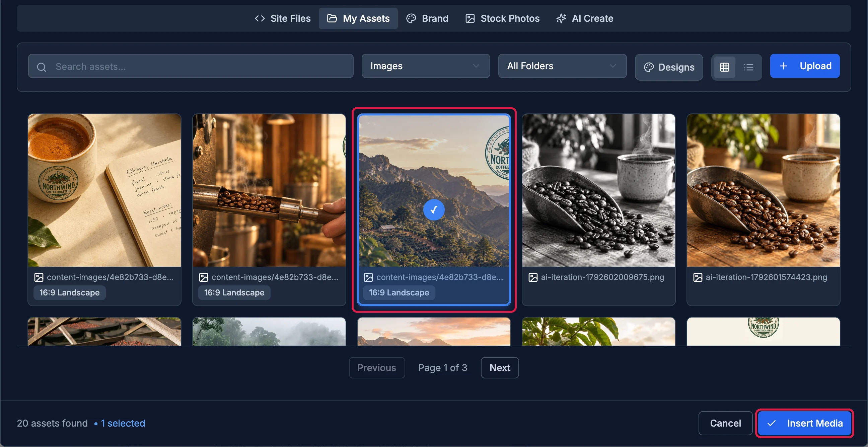Select the drying beds thumbnail in second row
The image size is (868, 447).
click(104, 332)
